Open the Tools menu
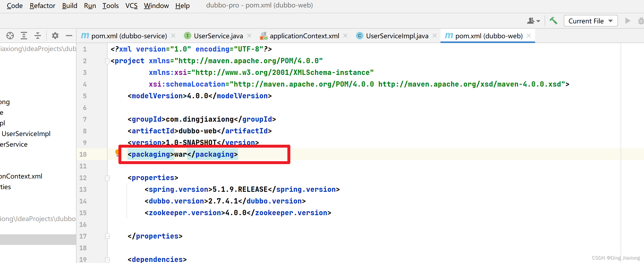Viewport: 644px width, 263px height. click(x=111, y=6)
